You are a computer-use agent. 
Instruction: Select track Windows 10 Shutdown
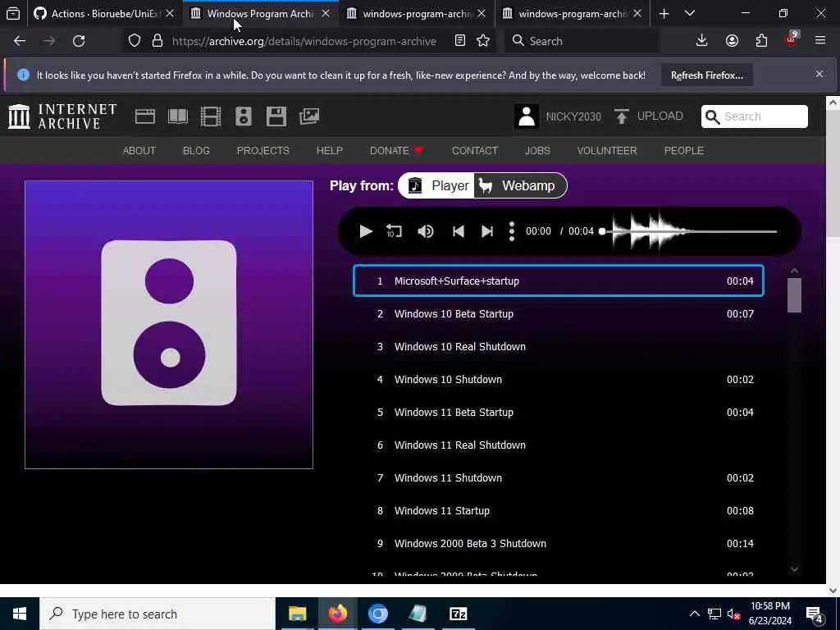click(x=558, y=379)
